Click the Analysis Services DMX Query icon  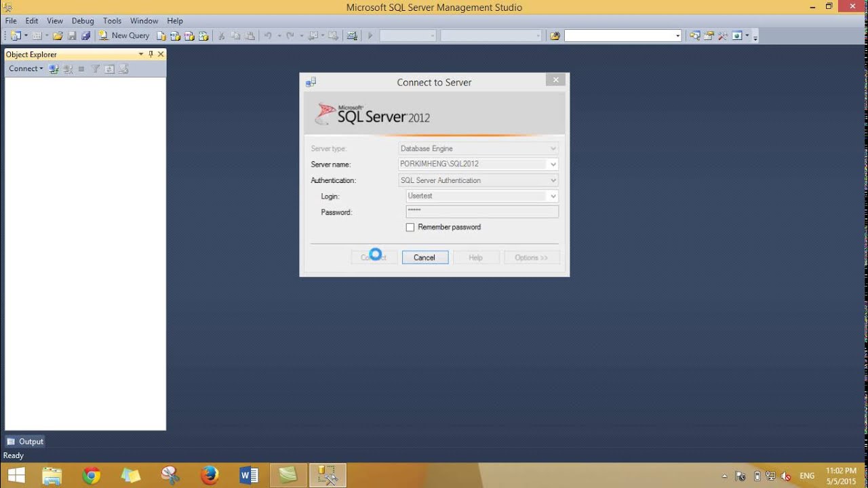pos(189,35)
